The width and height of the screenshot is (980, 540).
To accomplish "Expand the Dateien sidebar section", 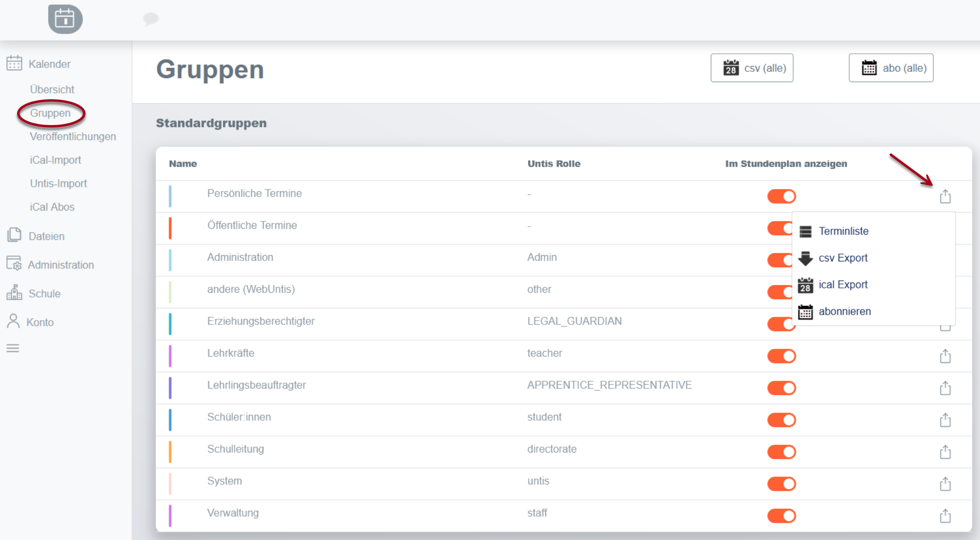I will pos(46,236).
